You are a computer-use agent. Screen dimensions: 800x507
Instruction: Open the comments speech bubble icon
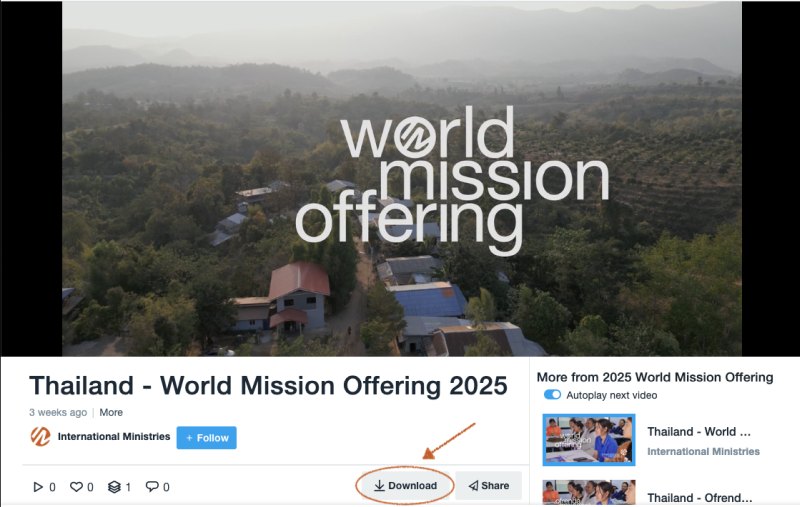pyautogui.click(x=152, y=486)
